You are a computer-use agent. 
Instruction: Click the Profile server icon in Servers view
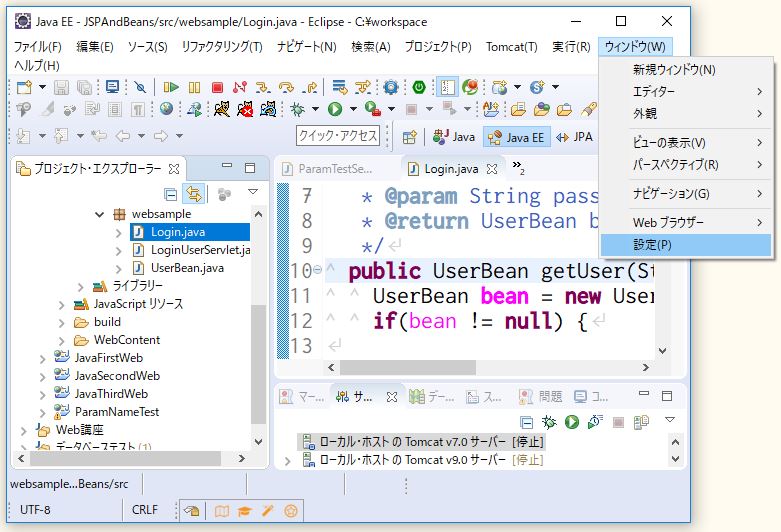[x=595, y=422]
